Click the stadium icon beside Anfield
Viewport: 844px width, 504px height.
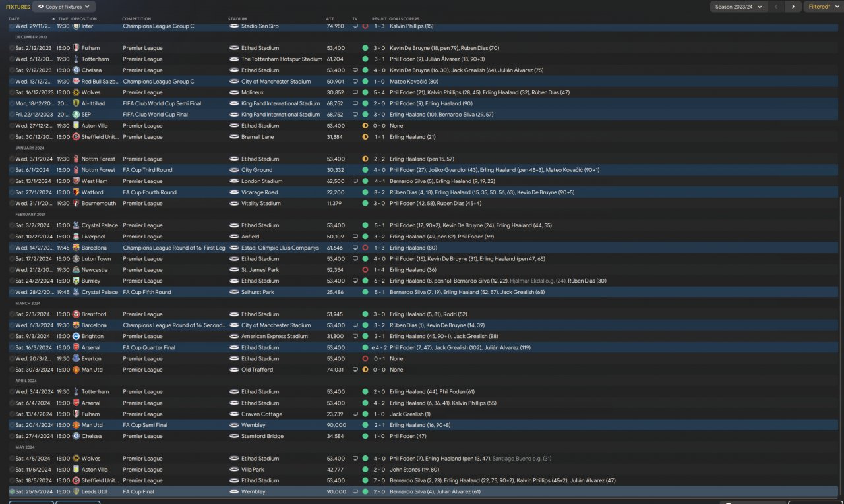pyautogui.click(x=234, y=237)
